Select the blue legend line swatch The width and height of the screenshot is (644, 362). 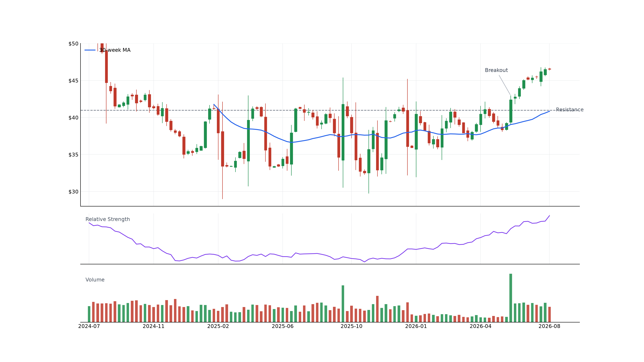pyautogui.click(x=90, y=50)
